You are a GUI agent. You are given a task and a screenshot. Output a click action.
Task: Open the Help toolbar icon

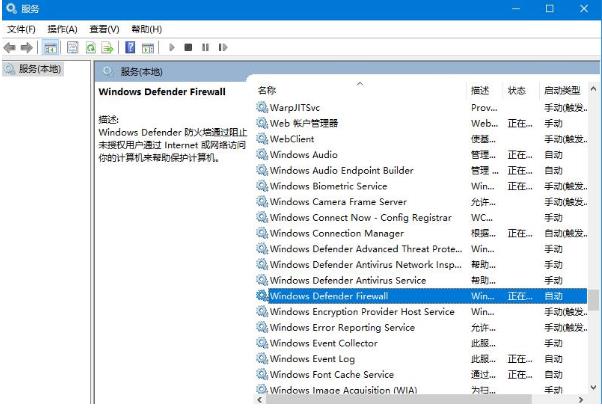coord(130,48)
